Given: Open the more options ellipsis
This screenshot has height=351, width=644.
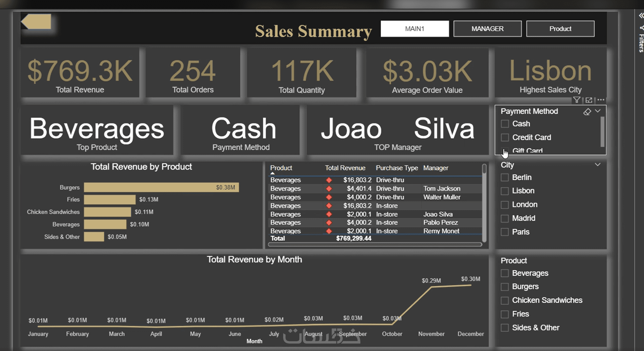Looking at the screenshot, I should click(x=601, y=100).
